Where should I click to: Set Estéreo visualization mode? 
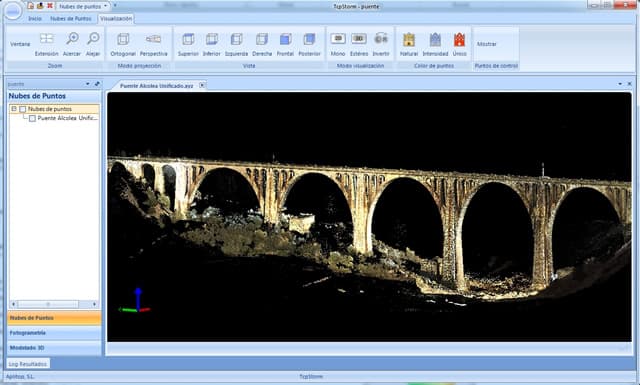click(x=359, y=44)
